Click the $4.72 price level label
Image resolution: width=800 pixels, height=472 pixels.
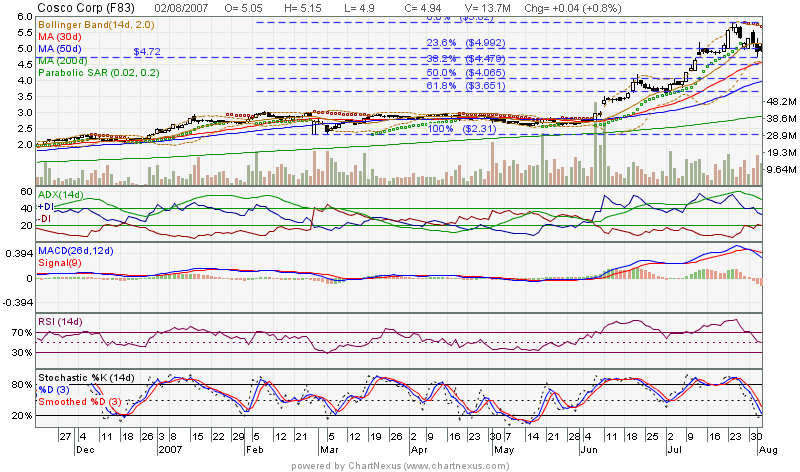(x=147, y=50)
